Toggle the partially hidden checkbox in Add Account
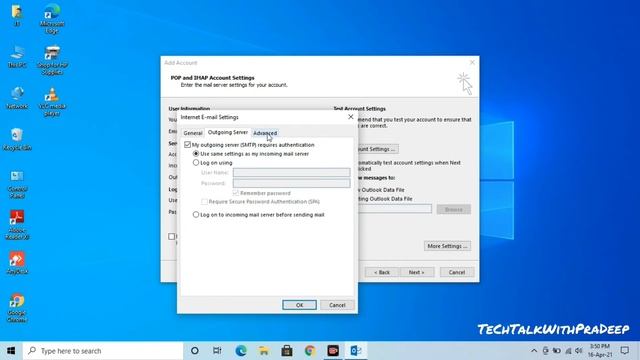This screenshot has width=640, height=360. 172,236
